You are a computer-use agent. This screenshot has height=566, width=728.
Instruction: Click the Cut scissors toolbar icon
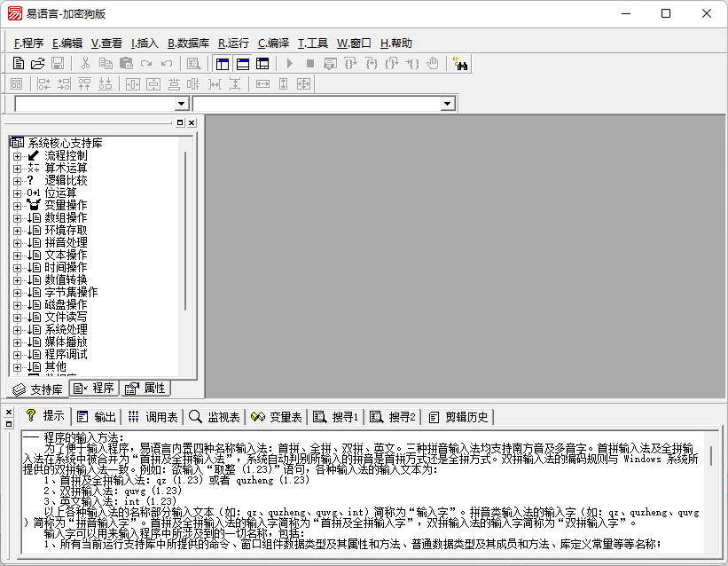[85, 63]
